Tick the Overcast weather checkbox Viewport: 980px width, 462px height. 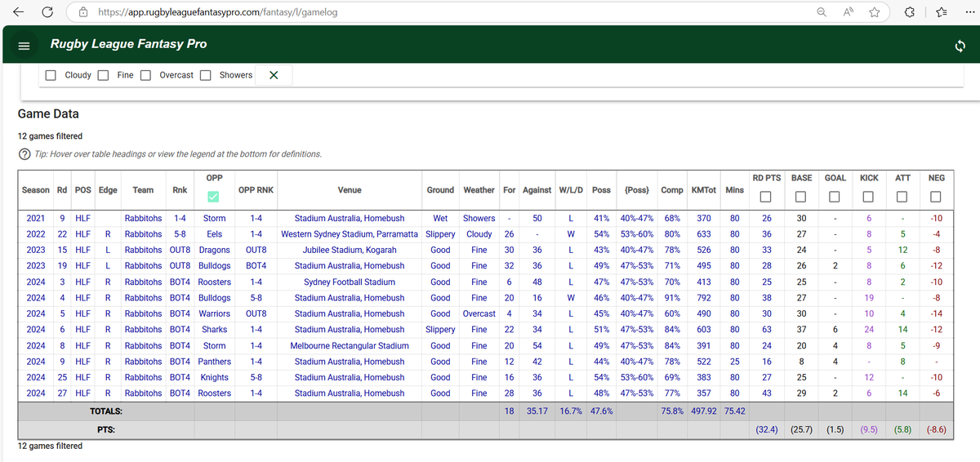[x=145, y=75]
